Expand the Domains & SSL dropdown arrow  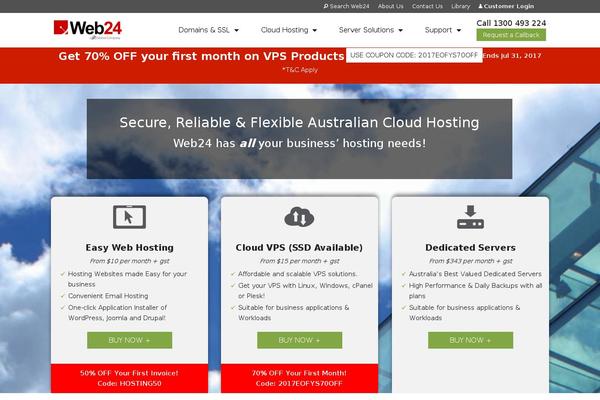pos(236,30)
